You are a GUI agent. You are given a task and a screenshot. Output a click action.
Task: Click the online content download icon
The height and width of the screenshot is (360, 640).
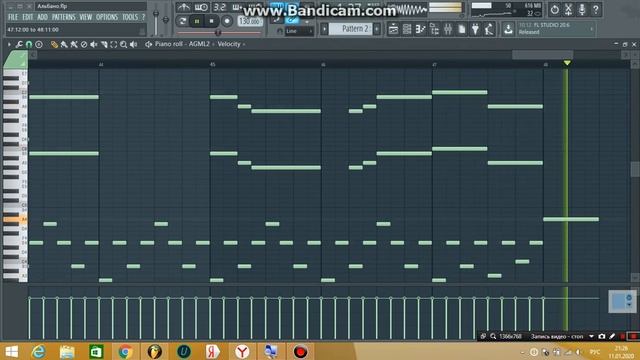coord(508,29)
